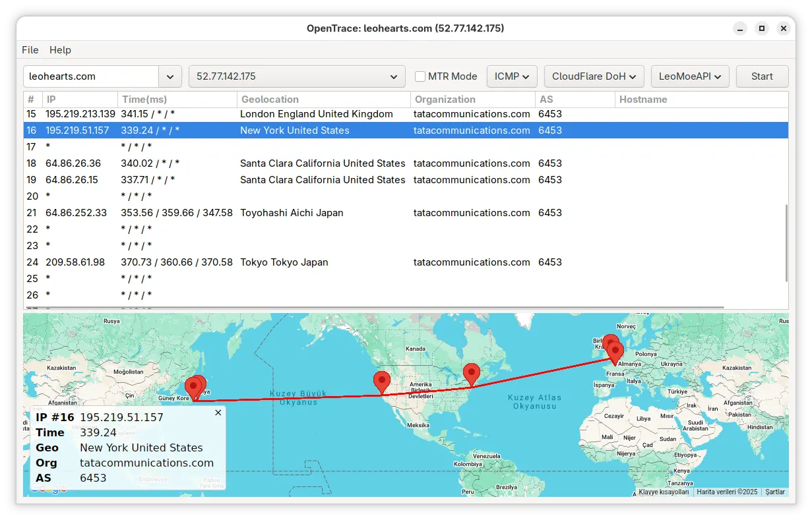
Task: Select hop 21 IP 64.86.252.33
Action: tap(76, 213)
